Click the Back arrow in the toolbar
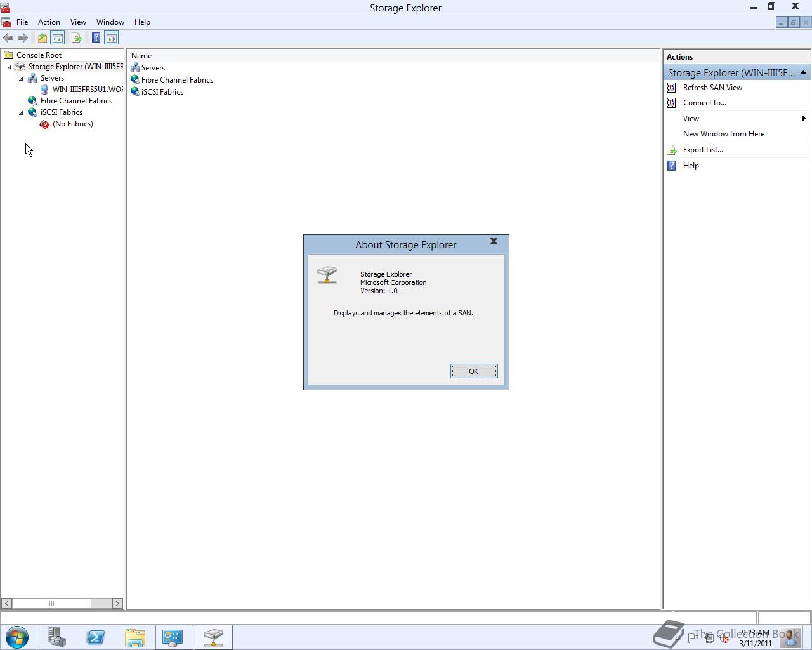 coord(8,38)
